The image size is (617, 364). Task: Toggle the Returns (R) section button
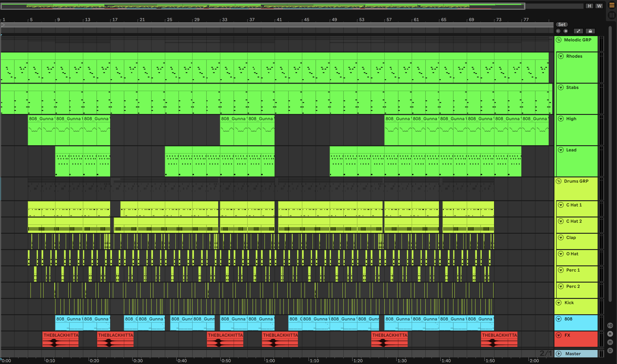[610, 334]
